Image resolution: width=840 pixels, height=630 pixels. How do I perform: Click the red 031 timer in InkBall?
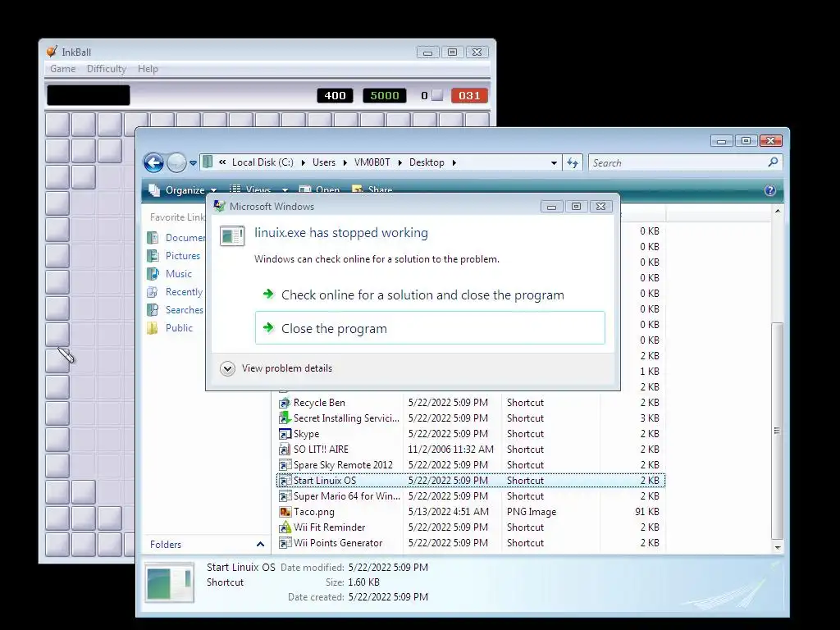(469, 95)
